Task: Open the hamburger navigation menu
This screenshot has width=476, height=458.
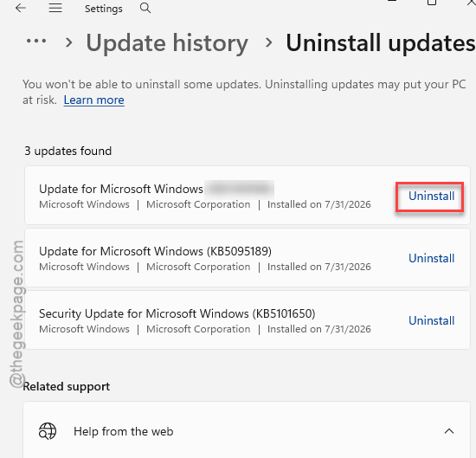Action: [x=55, y=8]
